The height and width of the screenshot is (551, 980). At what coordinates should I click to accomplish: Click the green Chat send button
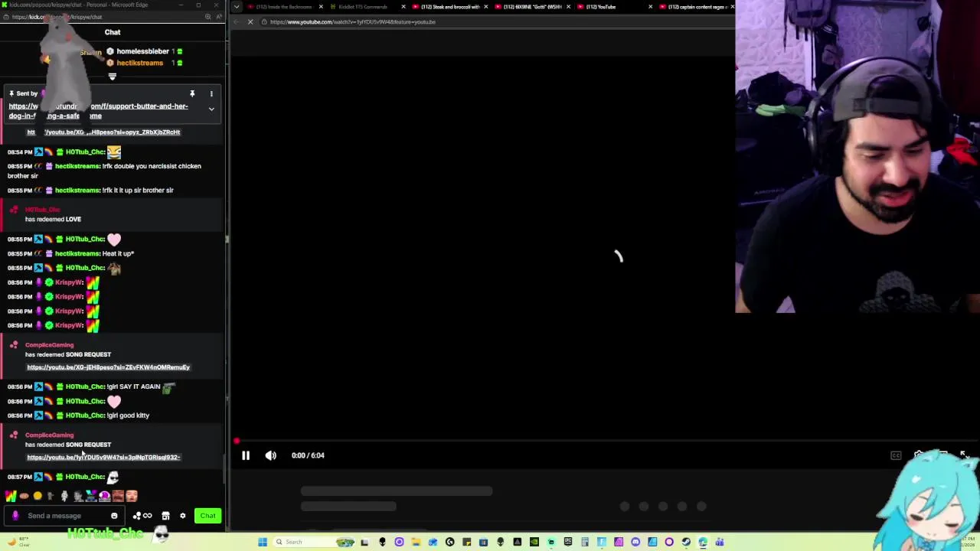(x=207, y=516)
